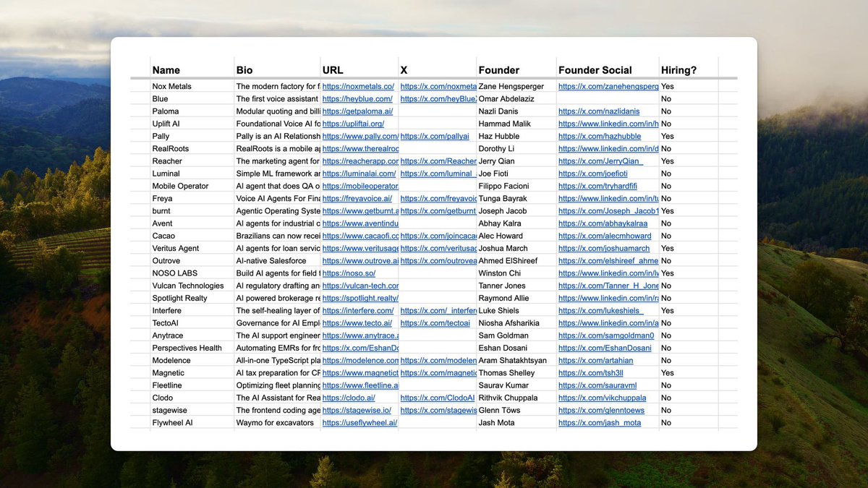Select the Paloma name cell
Screen dimensions: 868x488
pos(192,111)
